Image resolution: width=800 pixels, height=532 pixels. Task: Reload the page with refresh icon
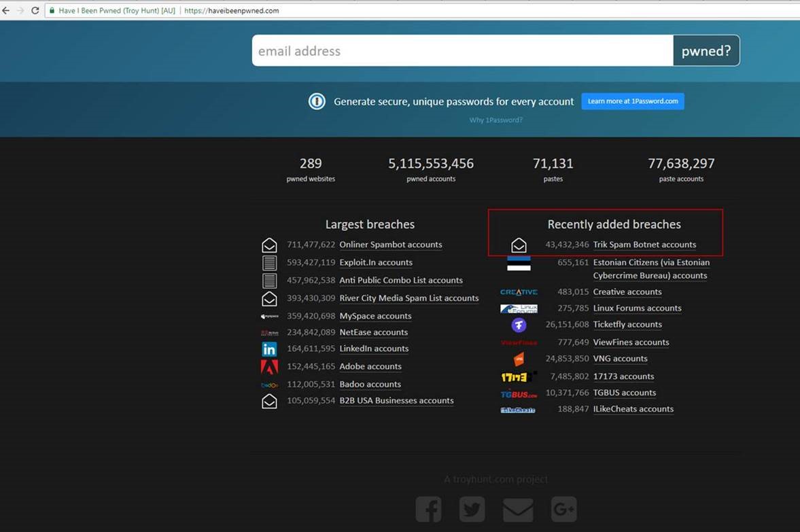coord(35,10)
